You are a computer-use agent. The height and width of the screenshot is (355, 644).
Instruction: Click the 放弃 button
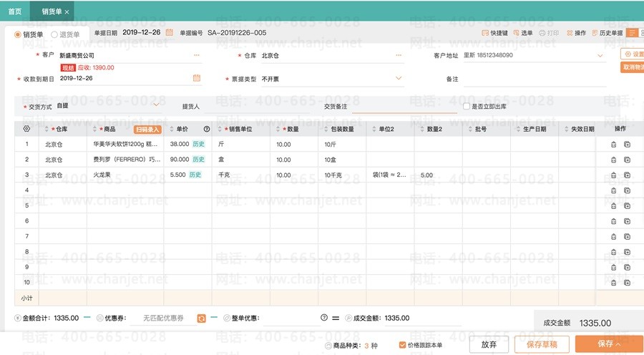[x=489, y=344]
